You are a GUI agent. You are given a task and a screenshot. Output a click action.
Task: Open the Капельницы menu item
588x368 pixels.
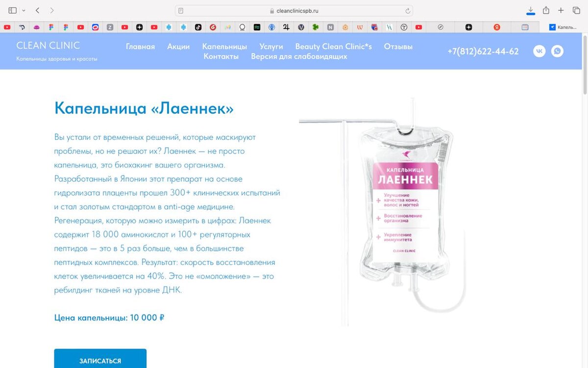224,47
